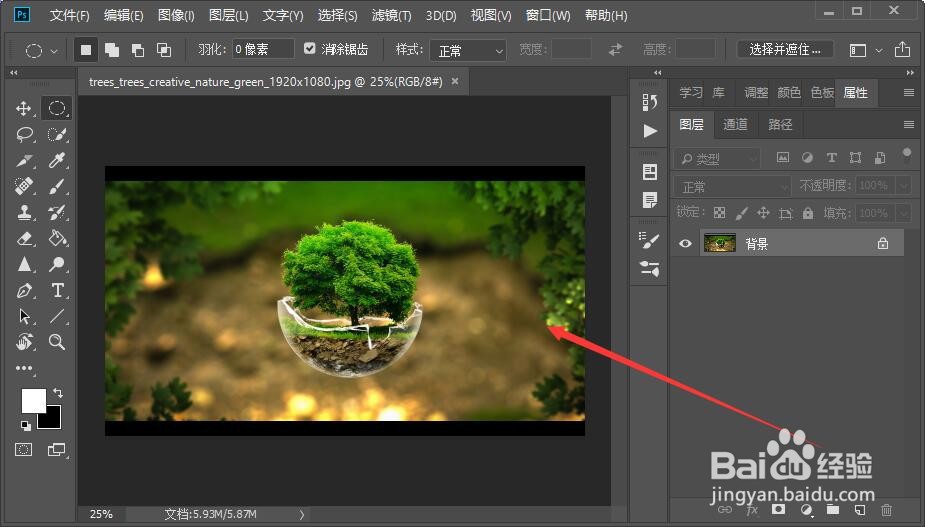The height and width of the screenshot is (527, 925).
Task: Select the Spot Healing Brush tool
Action: pyautogui.click(x=24, y=186)
